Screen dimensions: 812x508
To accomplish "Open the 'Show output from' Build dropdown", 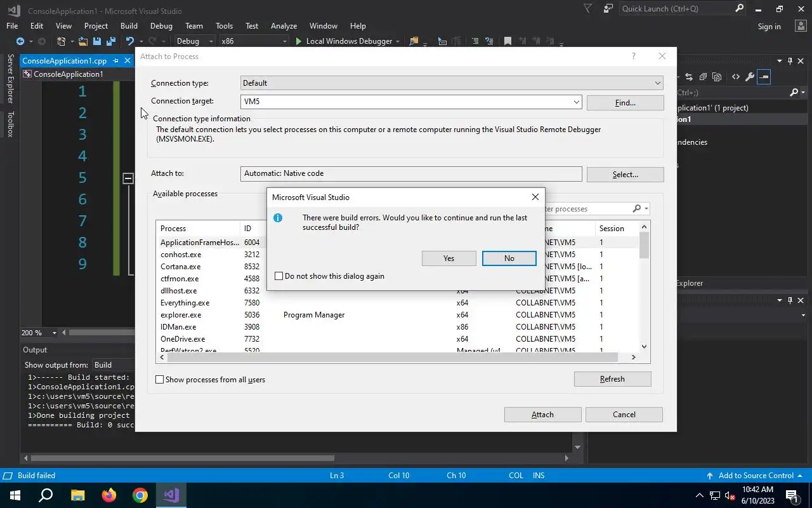I will (112, 365).
